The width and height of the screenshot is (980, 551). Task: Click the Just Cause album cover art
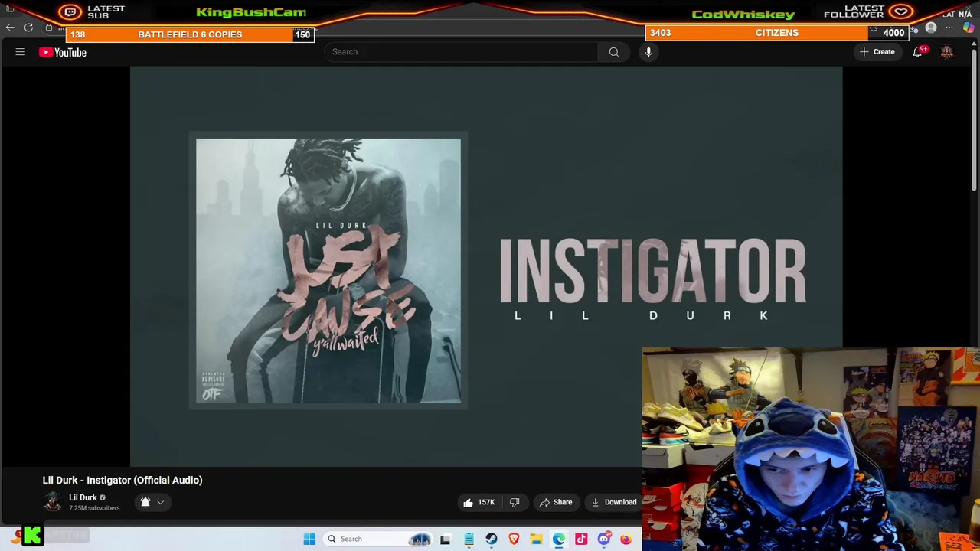(x=328, y=270)
